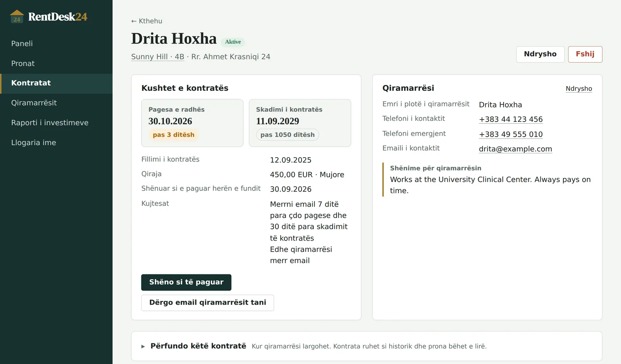Call emergency phone +383 49 555 010
Image resolution: width=621 pixels, height=364 pixels.
click(x=511, y=134)
